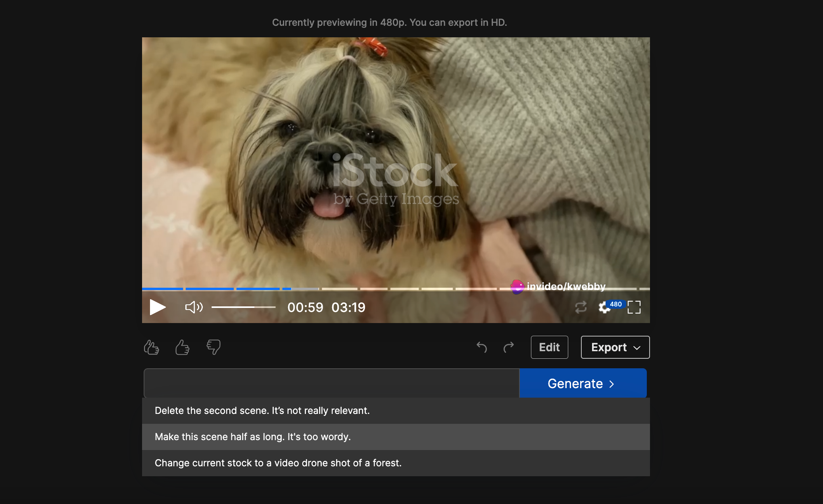This screenshot has width=823, height=504.
Task: Select 'Make this scene half as long' suggestion
Action: pos(253,437)
